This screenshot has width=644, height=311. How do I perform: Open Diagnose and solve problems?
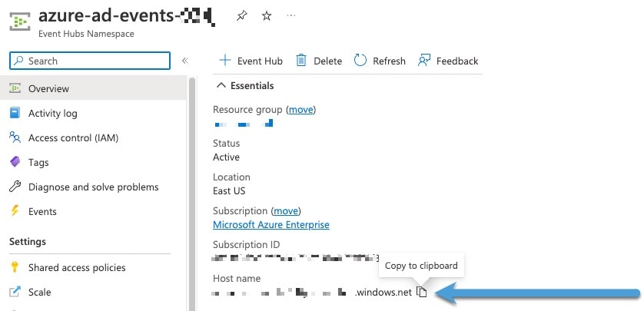click(93, 187)
